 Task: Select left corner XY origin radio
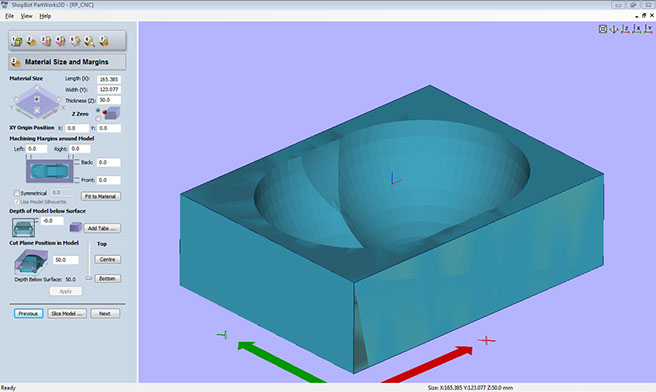pyautogui.click(x=16, y=99)
